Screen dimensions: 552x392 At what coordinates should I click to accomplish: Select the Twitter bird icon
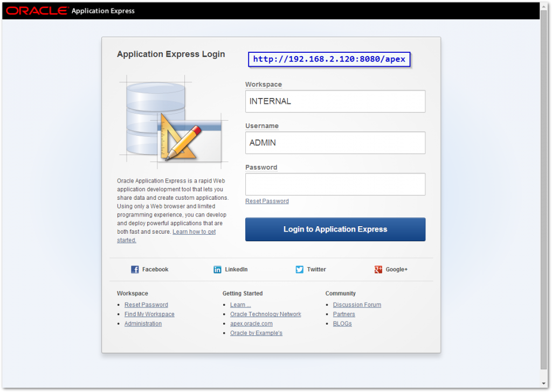(299, 269)
